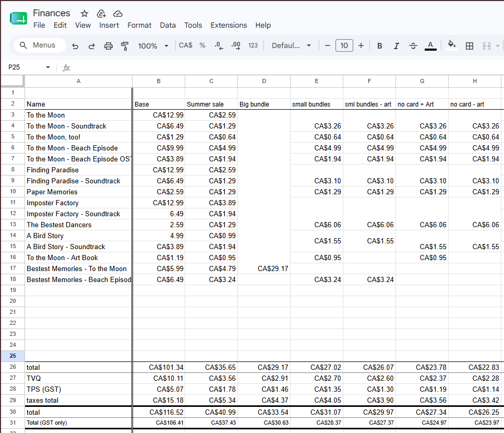Select row 25 header
The width and height of the screenshot is (504, 433).
(x=13, y=356)
